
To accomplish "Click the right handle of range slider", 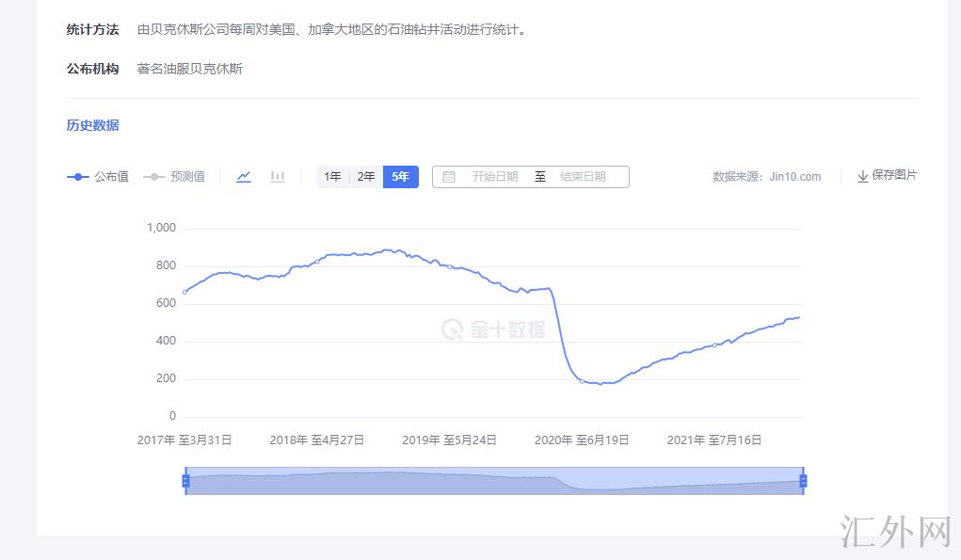I will (803, 481).
